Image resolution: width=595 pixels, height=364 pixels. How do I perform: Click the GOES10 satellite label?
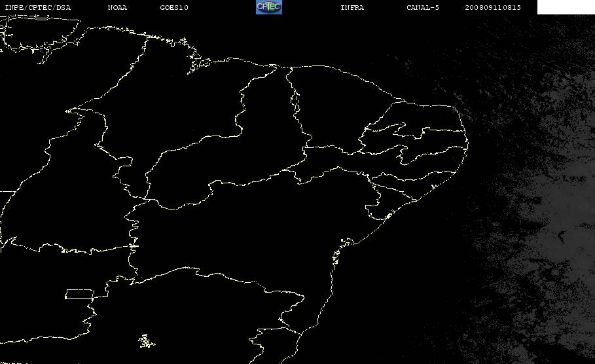pos(174,8)
